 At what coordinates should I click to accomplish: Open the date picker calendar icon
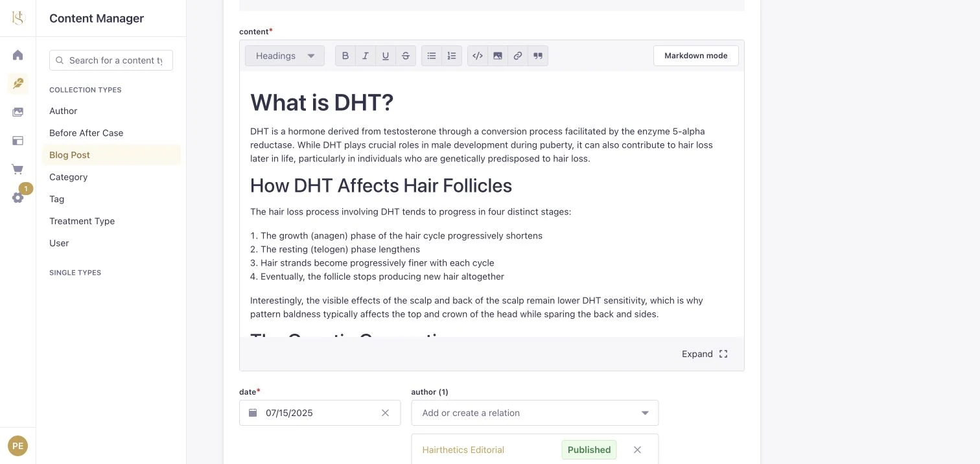click(253, 413)
